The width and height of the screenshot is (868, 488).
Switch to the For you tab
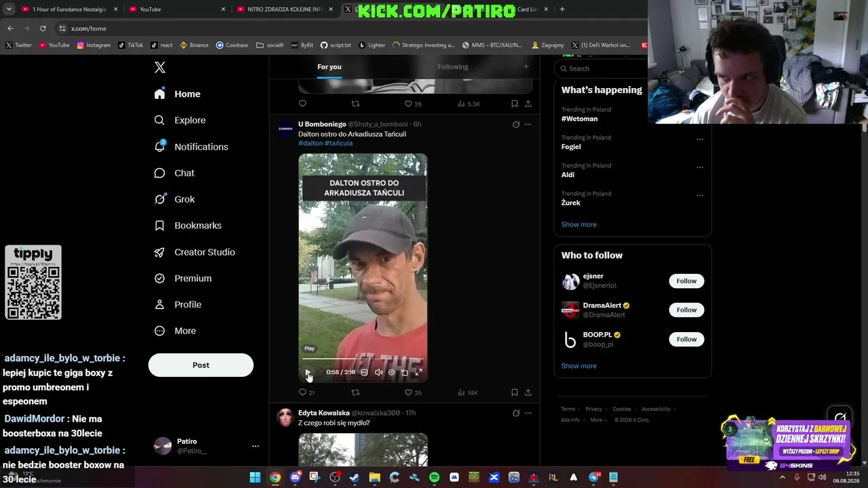(330, 66)
